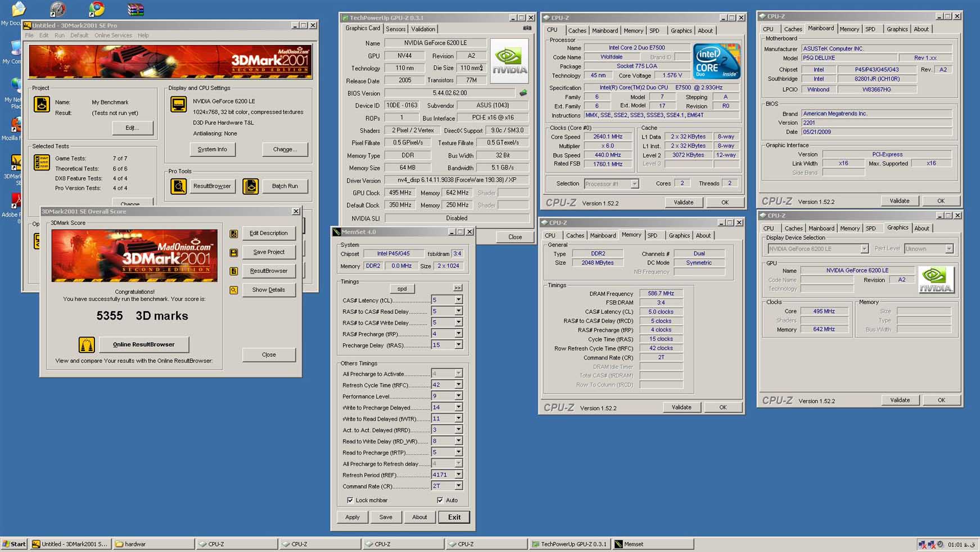The image size is (980, 552).
Task: Switch to Memset taskbar item
Action: coord(653,544)
